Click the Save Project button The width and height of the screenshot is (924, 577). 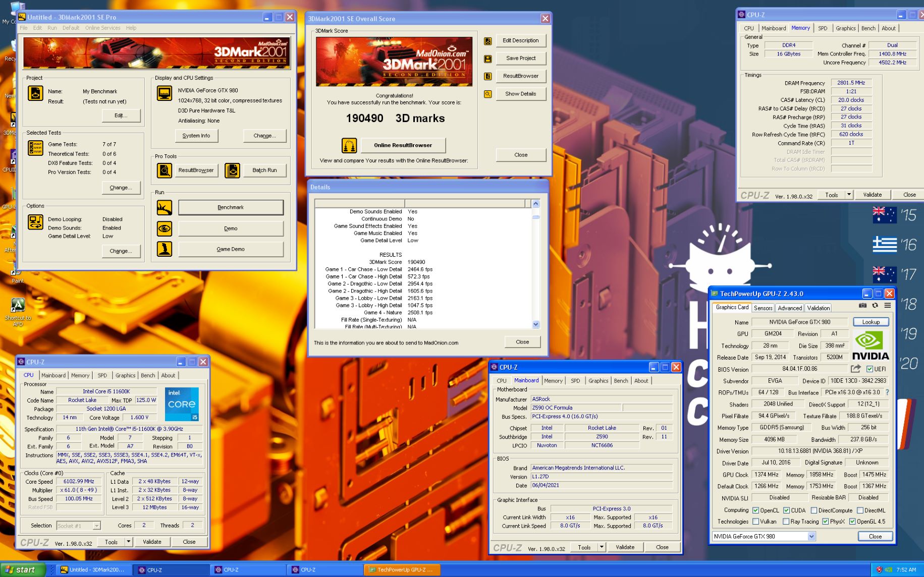[521, 59]
